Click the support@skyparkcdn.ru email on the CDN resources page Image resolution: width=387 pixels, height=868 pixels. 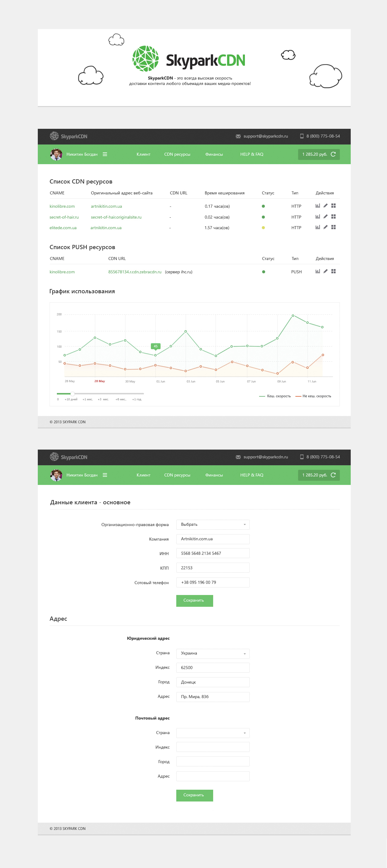(x=266, y=136)
